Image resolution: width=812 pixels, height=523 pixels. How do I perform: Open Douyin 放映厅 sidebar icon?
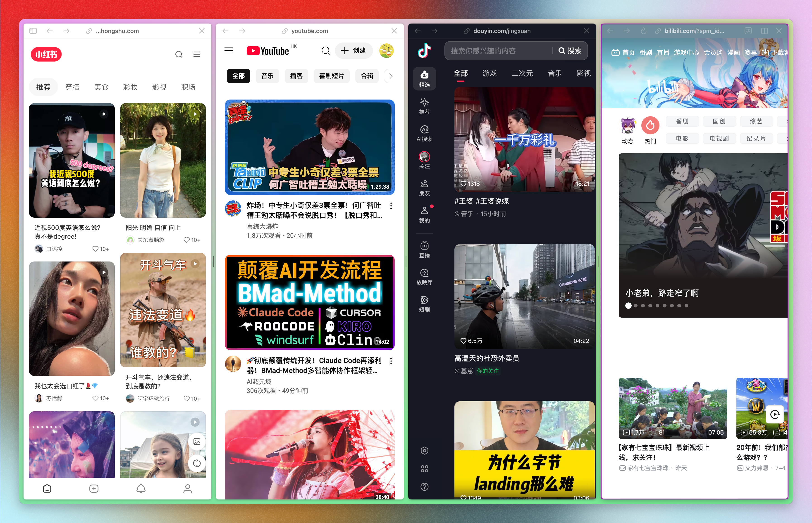[x=424, y=276]
